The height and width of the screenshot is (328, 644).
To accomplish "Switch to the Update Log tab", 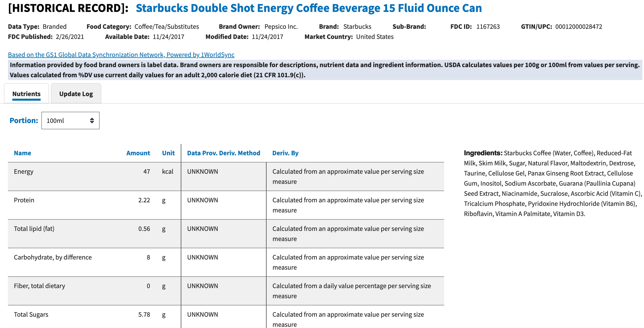I will coord(76,94).
